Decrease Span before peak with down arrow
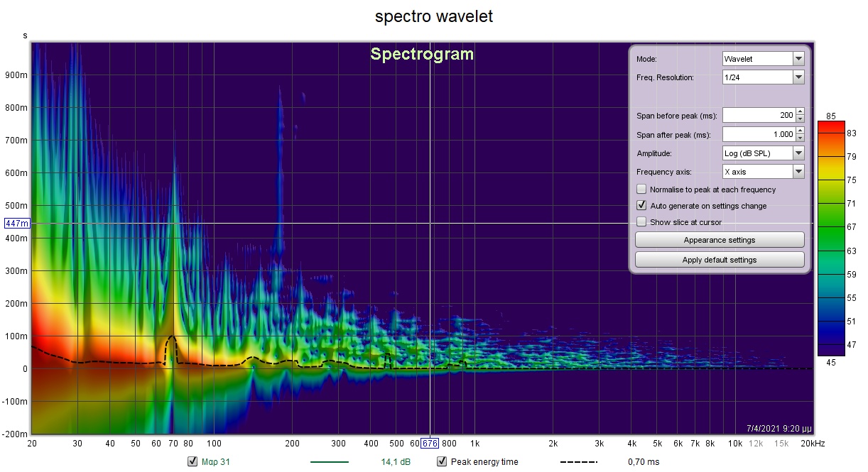This screenshot has width=868, height=472. point(800,119)
